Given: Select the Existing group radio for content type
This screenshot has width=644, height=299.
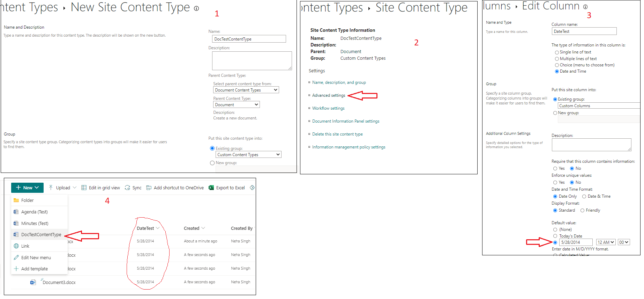Looking at the screenshot, I should pyautogui.click(x=212, y=148).
